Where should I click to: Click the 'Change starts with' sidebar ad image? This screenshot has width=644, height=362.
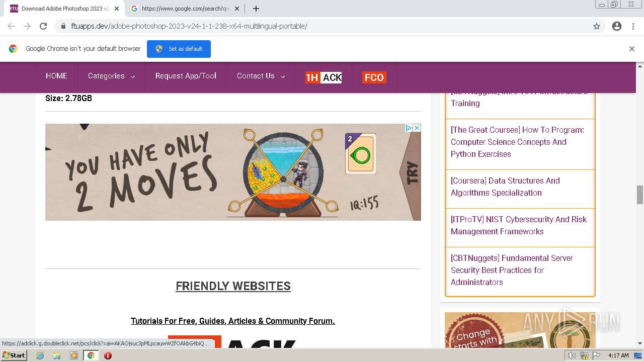point(520,330)
